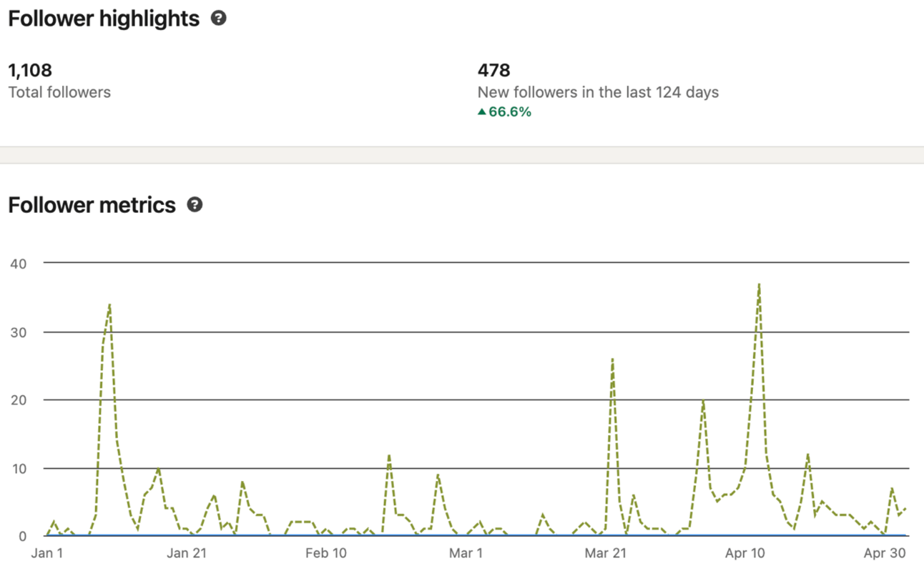Click the Follower metrics heading
924x576 pixels.
coord(92,205)
